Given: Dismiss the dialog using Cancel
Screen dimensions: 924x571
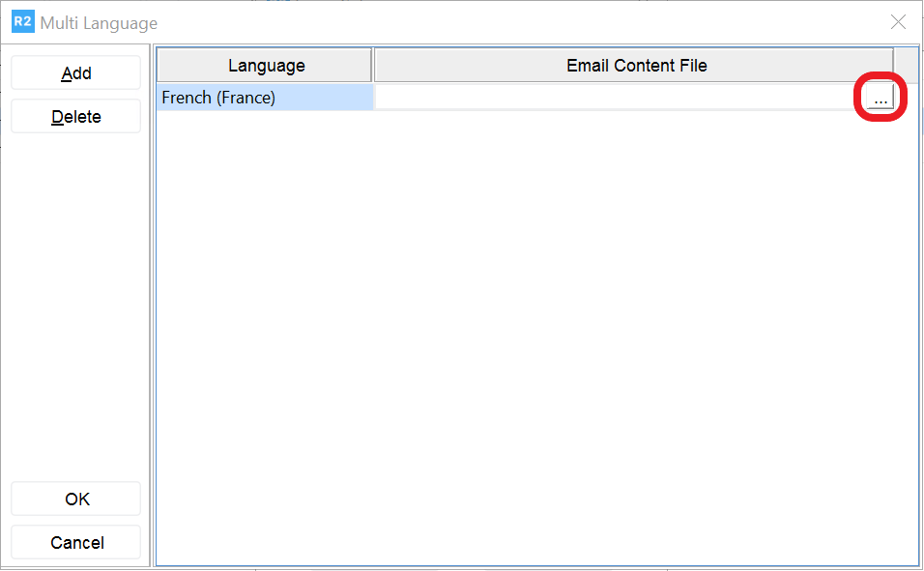Looking at the screenshot, I should (75, 542).
